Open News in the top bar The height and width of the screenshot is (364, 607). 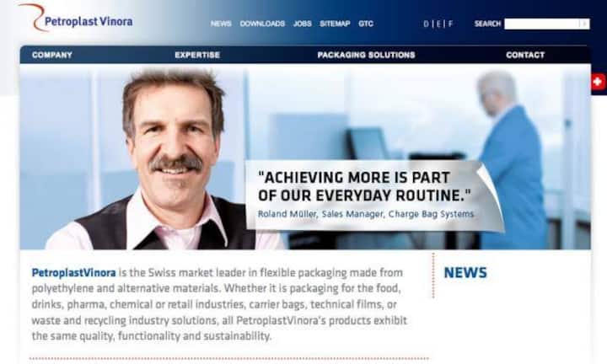(x=221, y=24)
